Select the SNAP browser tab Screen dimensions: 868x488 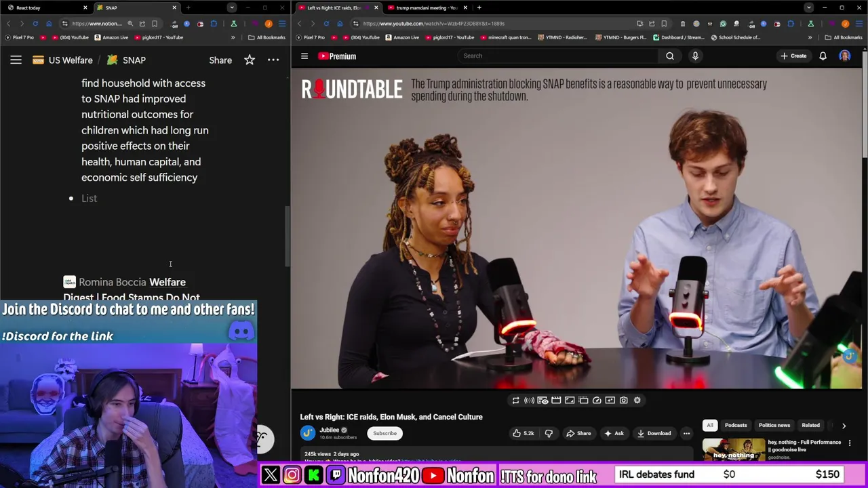pyautogui.click(x=136, y=7)
